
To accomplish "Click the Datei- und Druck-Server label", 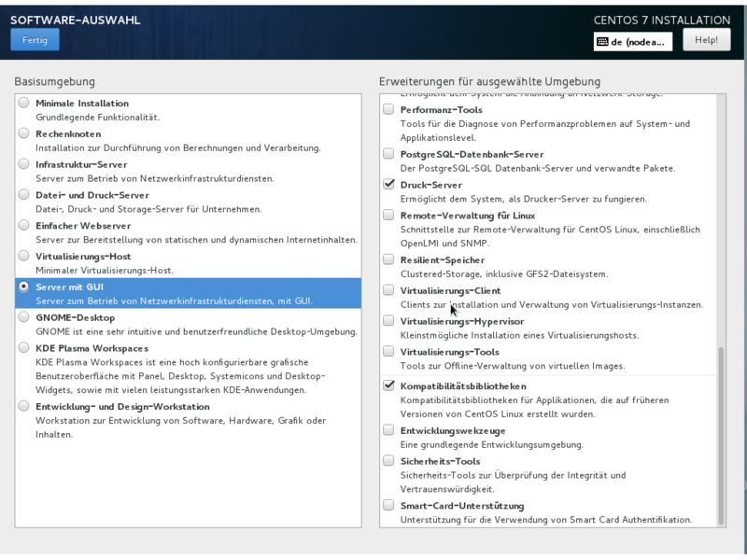I will [x=92, y=195].
